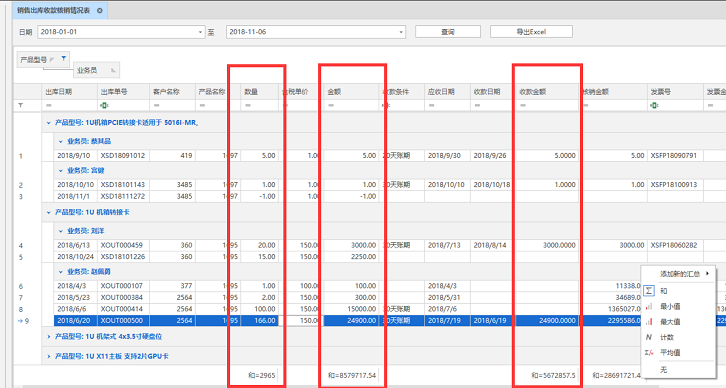726x388 pixels.
Task: Close the 销售出库收款核销情况表 tab
Action: point(100,10)
